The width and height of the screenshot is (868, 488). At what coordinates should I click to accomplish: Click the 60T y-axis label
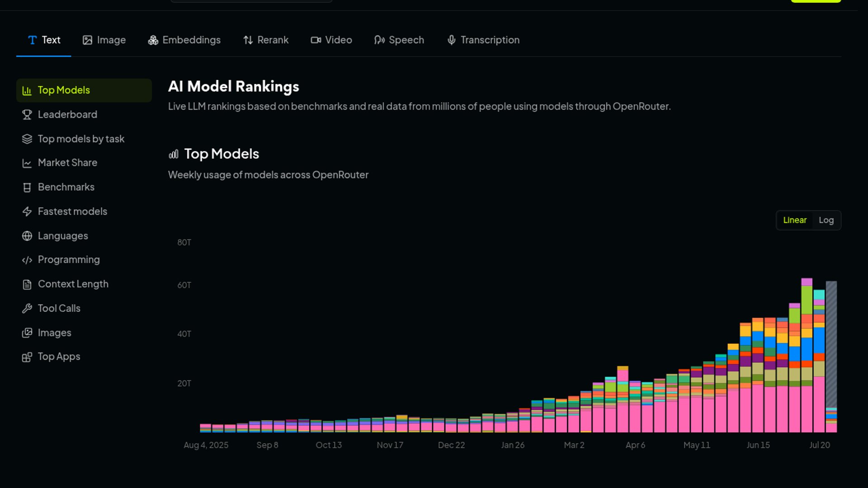pos(184,286)
